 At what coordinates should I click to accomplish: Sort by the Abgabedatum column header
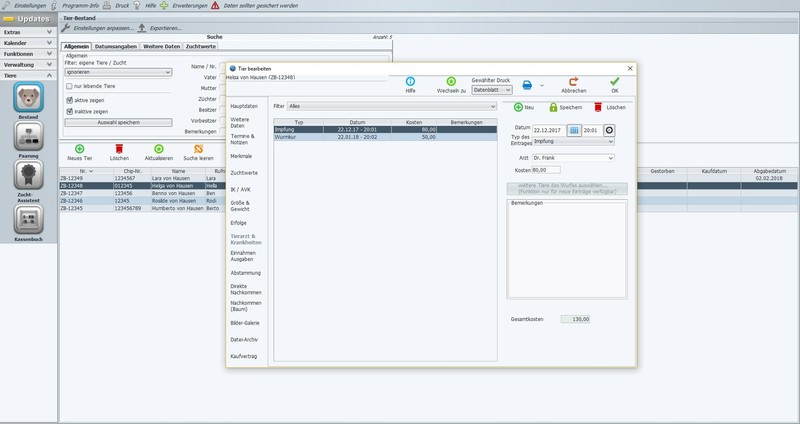point(770,171)
